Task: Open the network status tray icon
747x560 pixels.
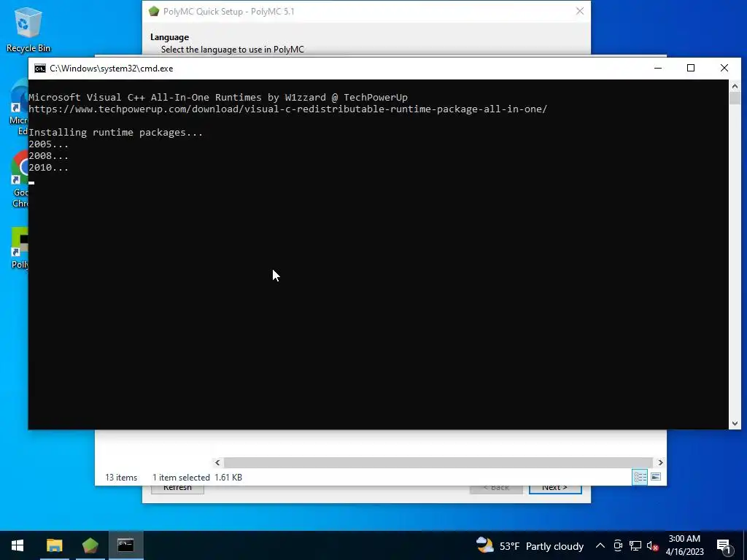Action: pos(635,545)
